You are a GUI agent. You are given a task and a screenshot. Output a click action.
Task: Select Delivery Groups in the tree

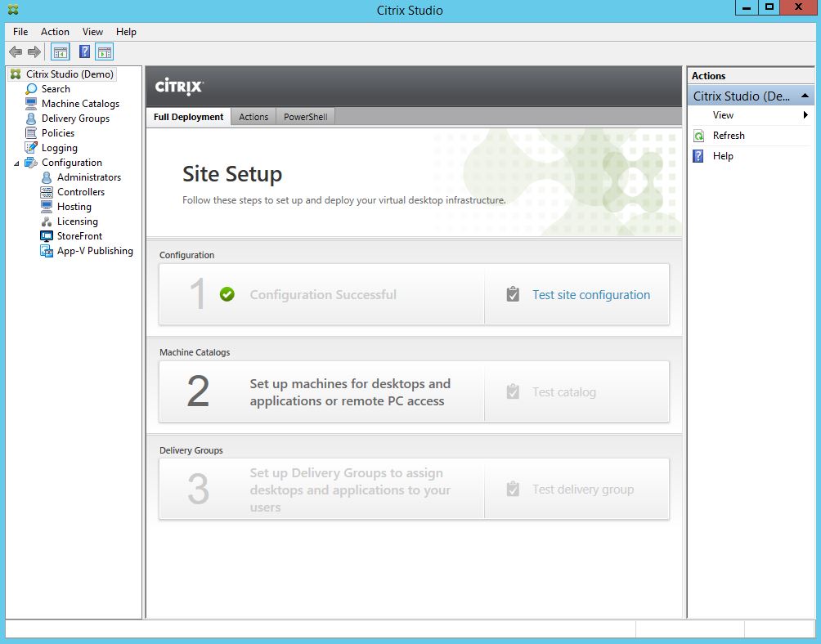(x=75, y=119)
